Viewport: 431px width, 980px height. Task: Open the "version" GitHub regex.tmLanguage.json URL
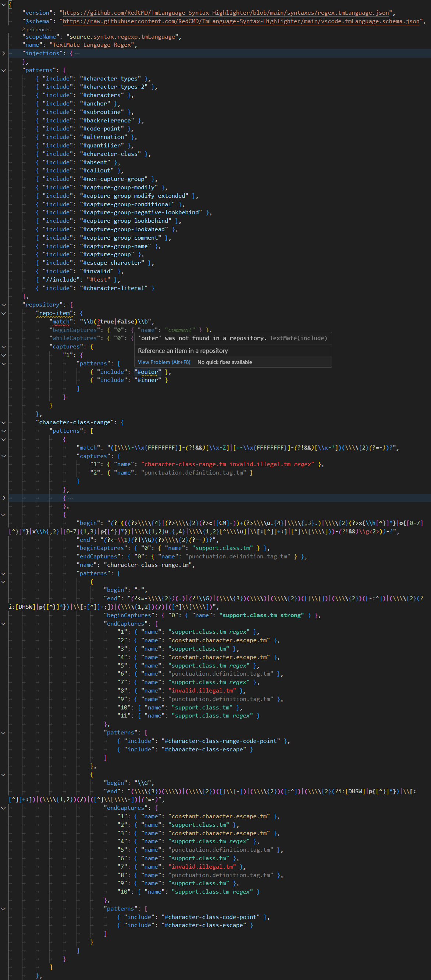227,13
